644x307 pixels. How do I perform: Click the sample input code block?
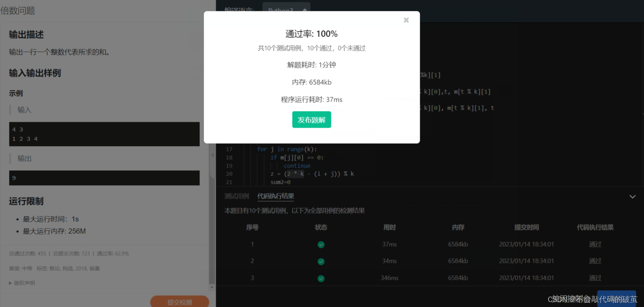coord(104,134)
